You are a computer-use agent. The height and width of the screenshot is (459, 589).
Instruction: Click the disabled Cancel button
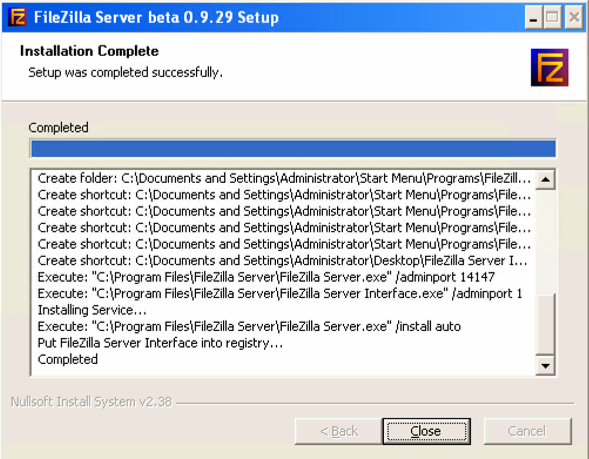click(527, 431)
